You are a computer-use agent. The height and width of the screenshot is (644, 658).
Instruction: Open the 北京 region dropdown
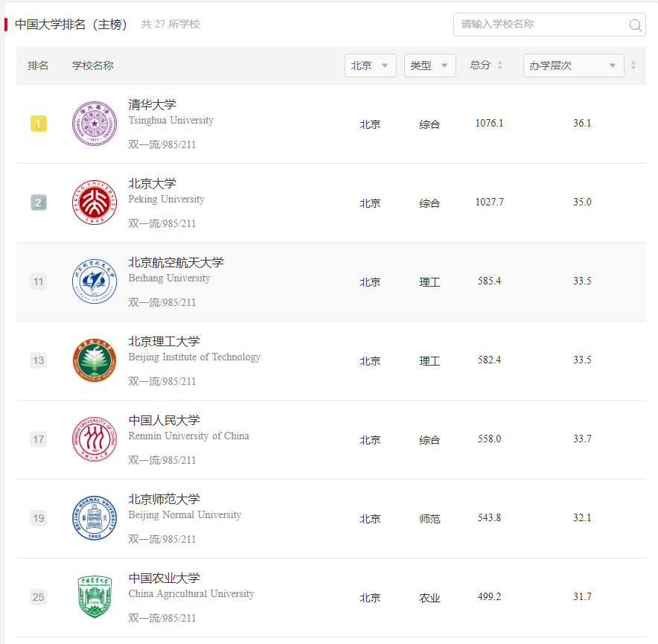pyautogui.click(x=370, y=66)
